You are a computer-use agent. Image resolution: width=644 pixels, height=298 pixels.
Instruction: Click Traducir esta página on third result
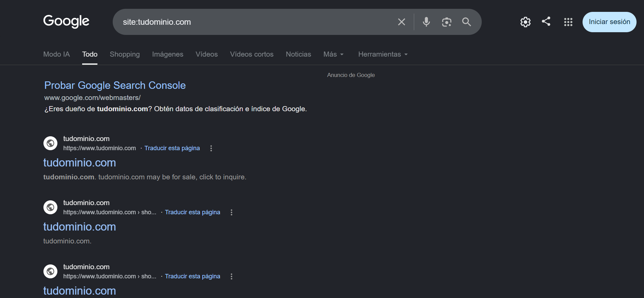pos(192,276)
